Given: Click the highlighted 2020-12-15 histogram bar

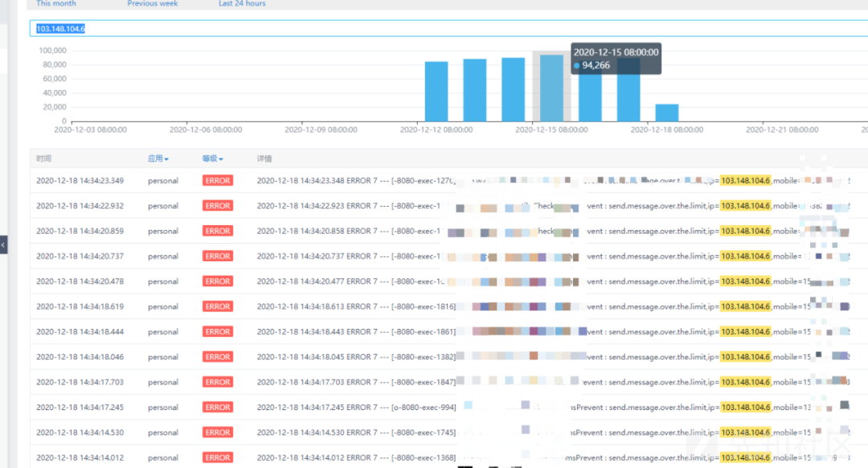Looking at the screenshot, I should 551,88.
